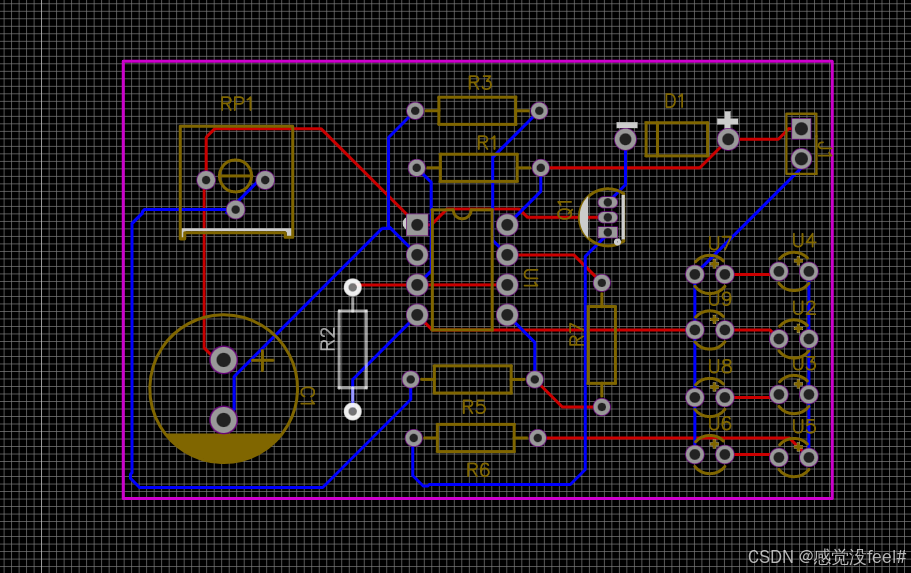Select the R2 top white pad

[353, 287]
